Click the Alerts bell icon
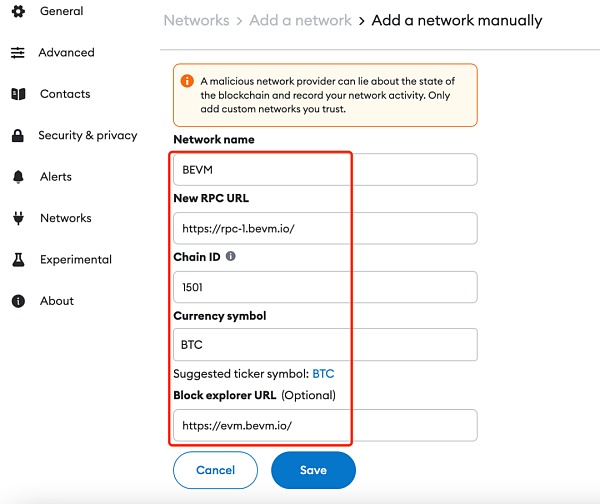 coord(17,177)
